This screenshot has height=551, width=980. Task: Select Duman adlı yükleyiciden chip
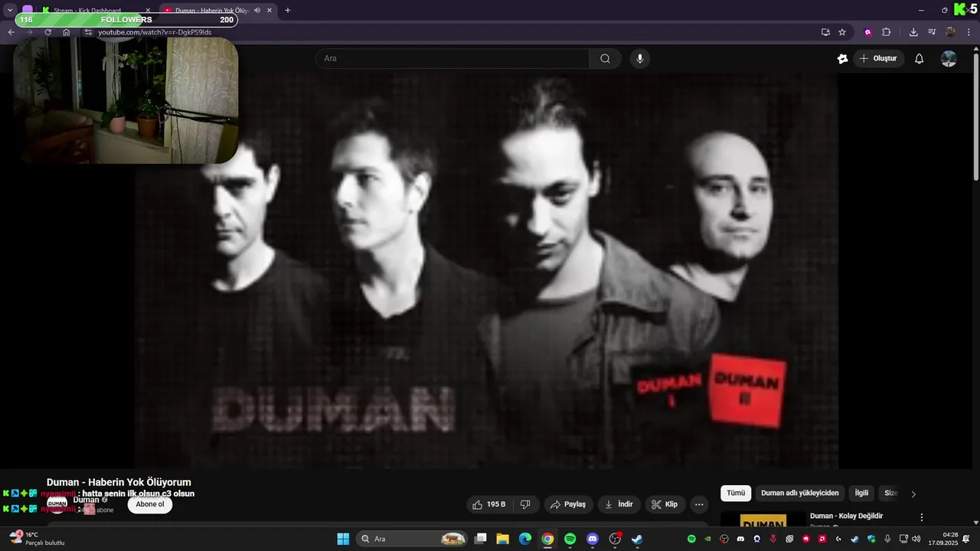pyautogui.click(x=800, y=494)
